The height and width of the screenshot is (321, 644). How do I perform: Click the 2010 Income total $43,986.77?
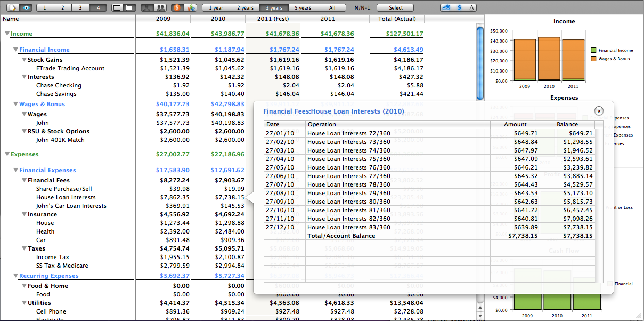pyautogui.click(x=227, y=34)
